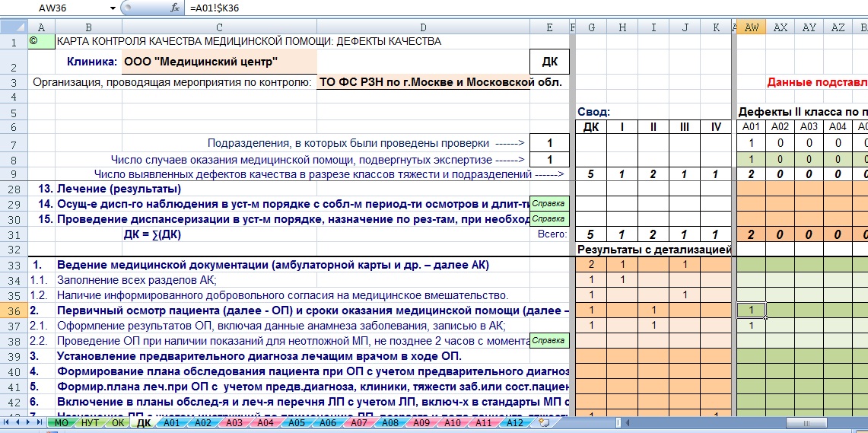The width and height of the screenshot is (868, 433).
Task: Open the A11 sheet tab
Action: tap(483, 423)
